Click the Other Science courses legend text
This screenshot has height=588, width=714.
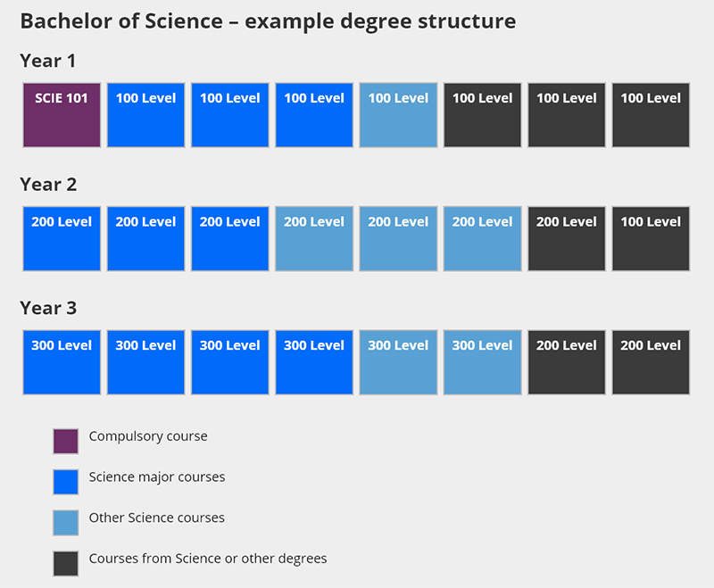point(157,518)
